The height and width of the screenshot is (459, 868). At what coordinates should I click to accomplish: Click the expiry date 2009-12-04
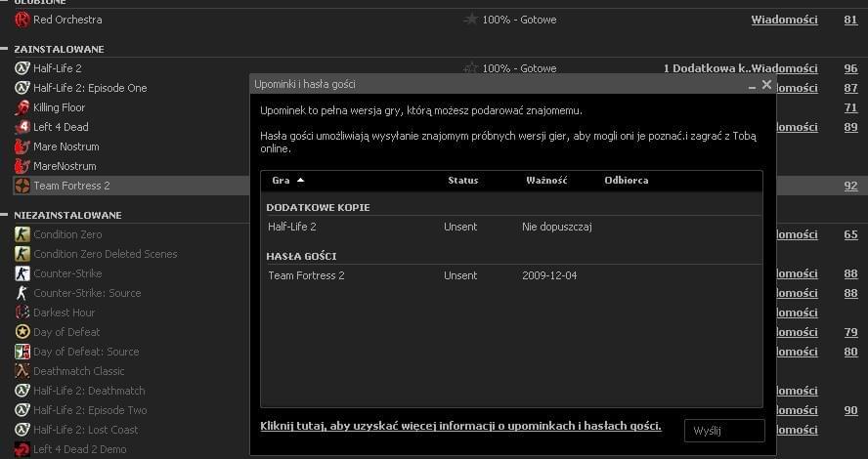click(x=549, y=275)
